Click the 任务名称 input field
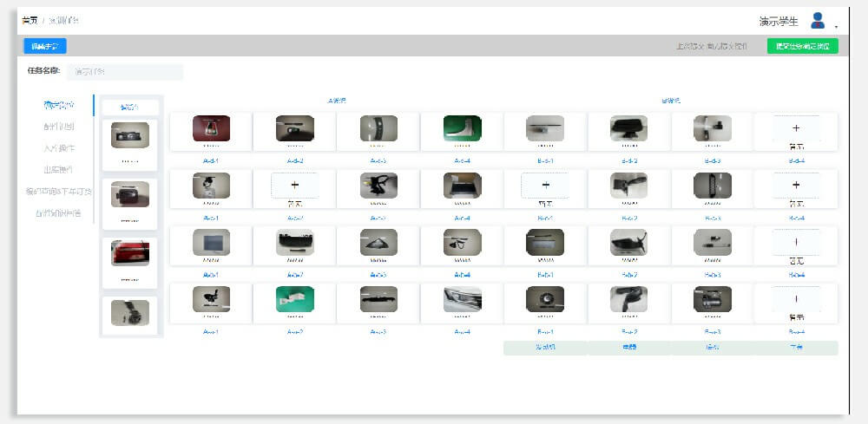Image resolution: width=868 pixels, height=424 pixels. pyautogui.click(x=125, y=72)
